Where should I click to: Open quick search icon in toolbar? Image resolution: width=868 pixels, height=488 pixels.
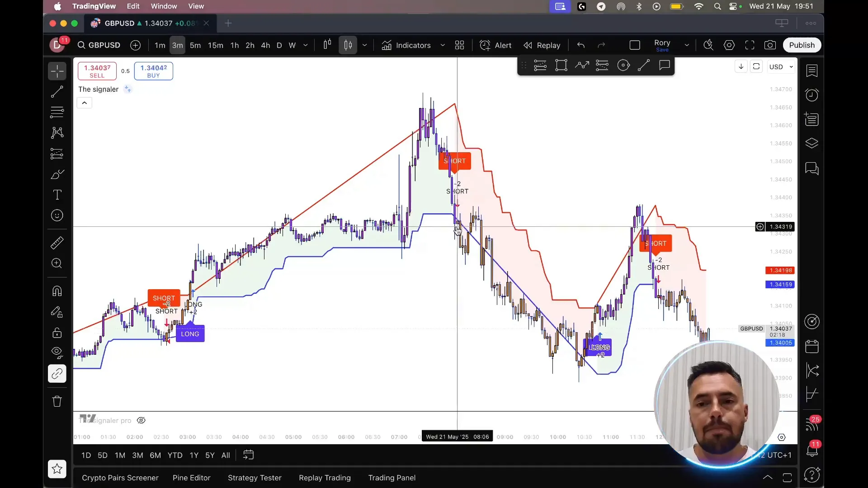[708, 45]
